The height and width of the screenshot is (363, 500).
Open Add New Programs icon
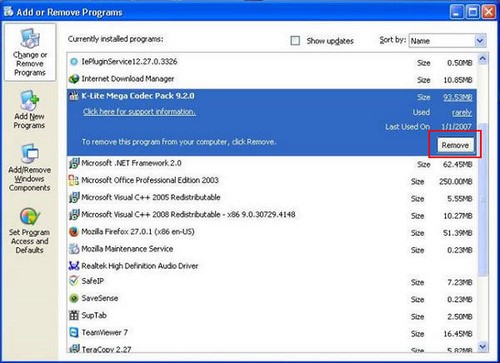[x=30, y=100]
